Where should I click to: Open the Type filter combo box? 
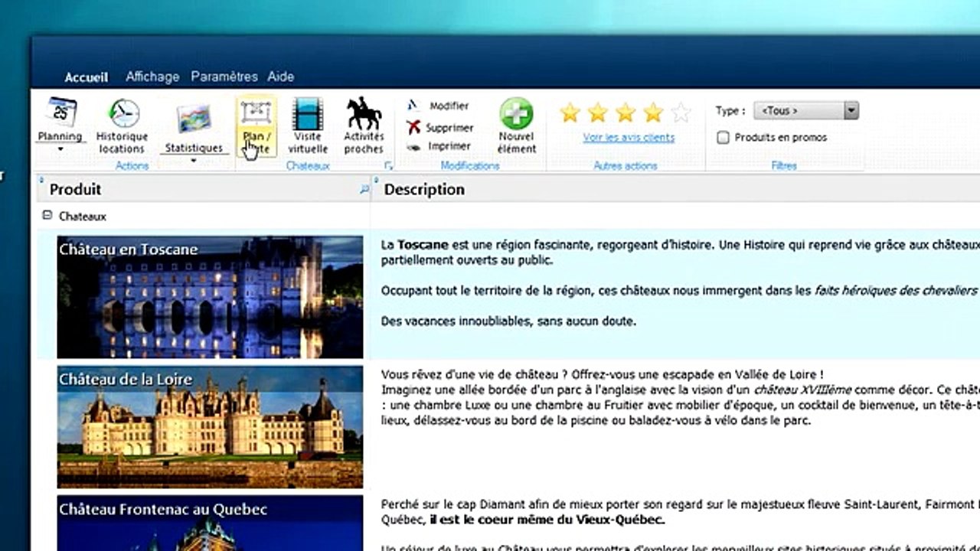[806, 111]
